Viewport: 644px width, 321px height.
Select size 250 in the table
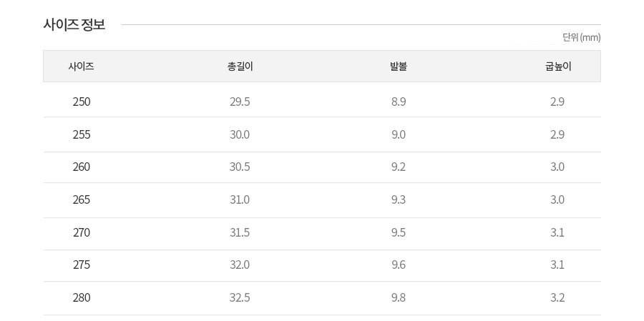pyautogui.click(x=82, y=102)
